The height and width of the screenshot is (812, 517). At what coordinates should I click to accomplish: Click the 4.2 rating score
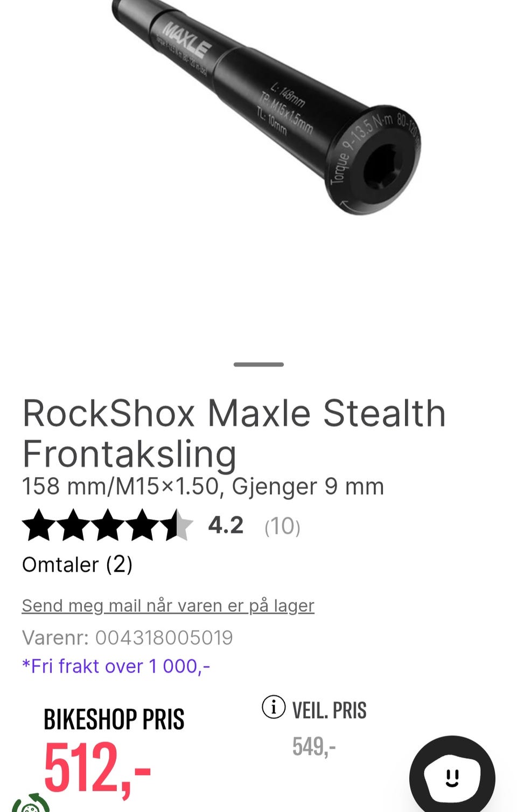point(226,525)
